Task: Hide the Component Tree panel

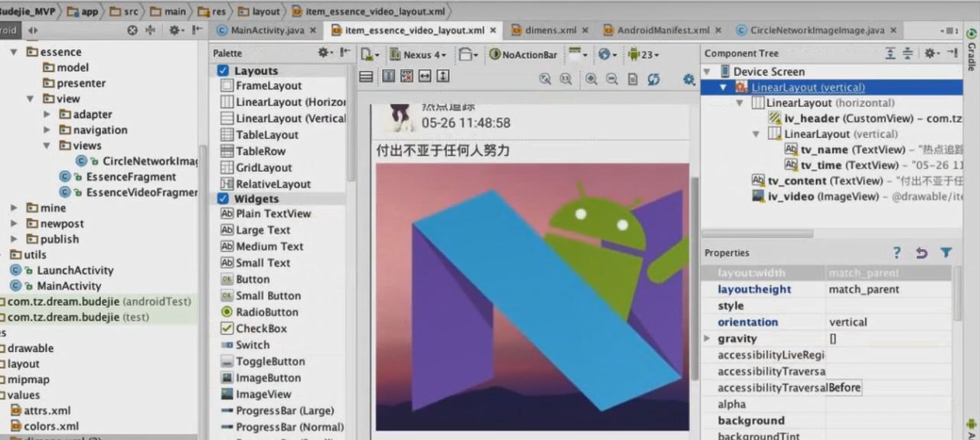Action: pyautogui.click(x=952, y=53)
